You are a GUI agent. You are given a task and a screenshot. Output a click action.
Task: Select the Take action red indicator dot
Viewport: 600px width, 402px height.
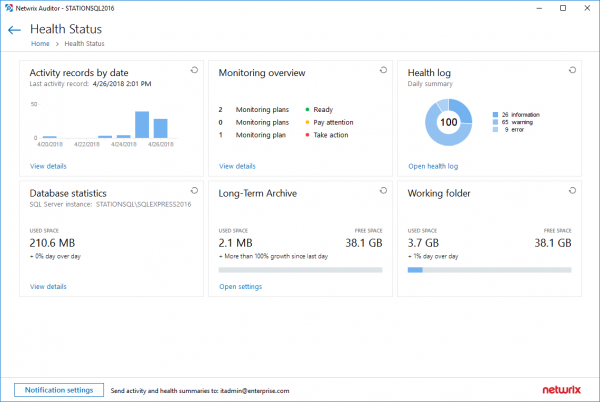tap(307, 135)
